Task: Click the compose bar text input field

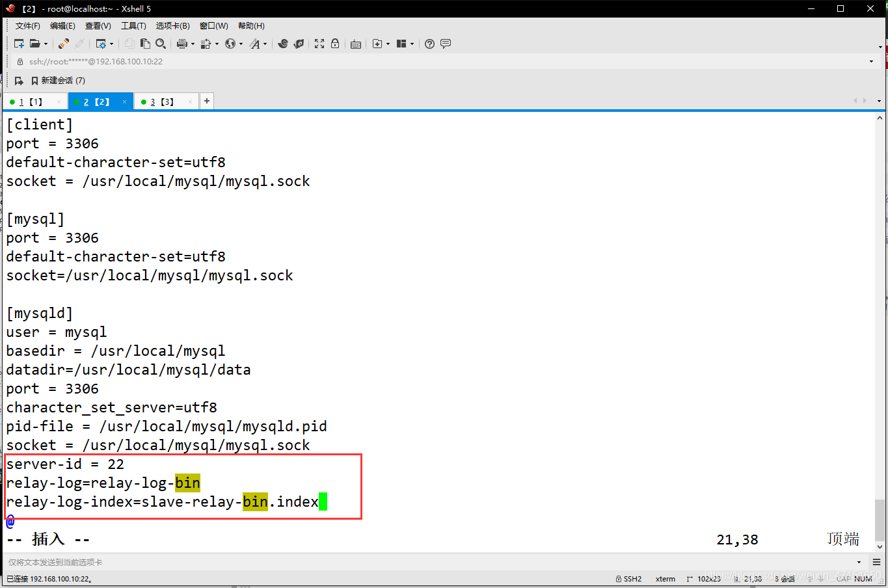Action: pos(429,562)
